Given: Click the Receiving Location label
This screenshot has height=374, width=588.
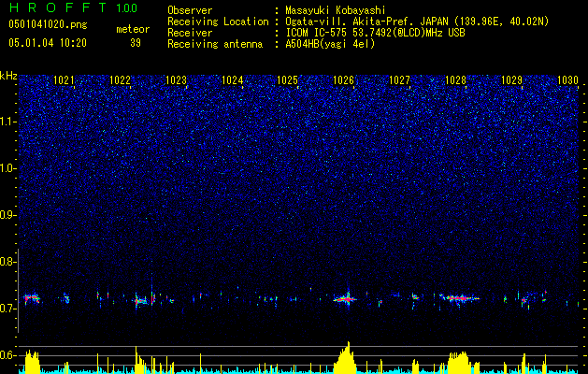Looking at the screenshot, I should click(x=218, y=22).
